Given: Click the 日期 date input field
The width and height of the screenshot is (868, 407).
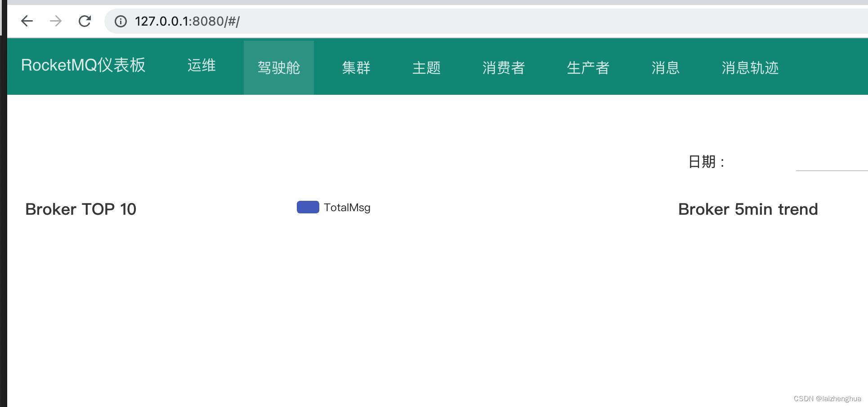Looking at the screenshot, I should (832, 162).
